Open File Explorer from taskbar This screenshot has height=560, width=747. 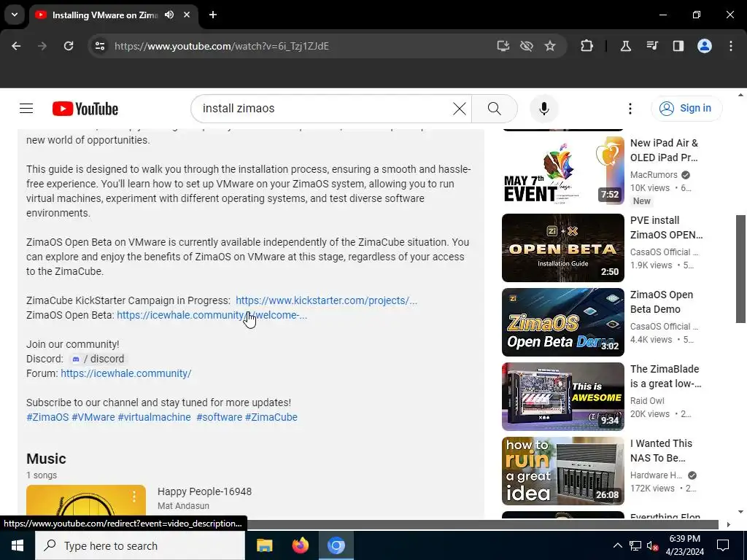pos(264,545)
